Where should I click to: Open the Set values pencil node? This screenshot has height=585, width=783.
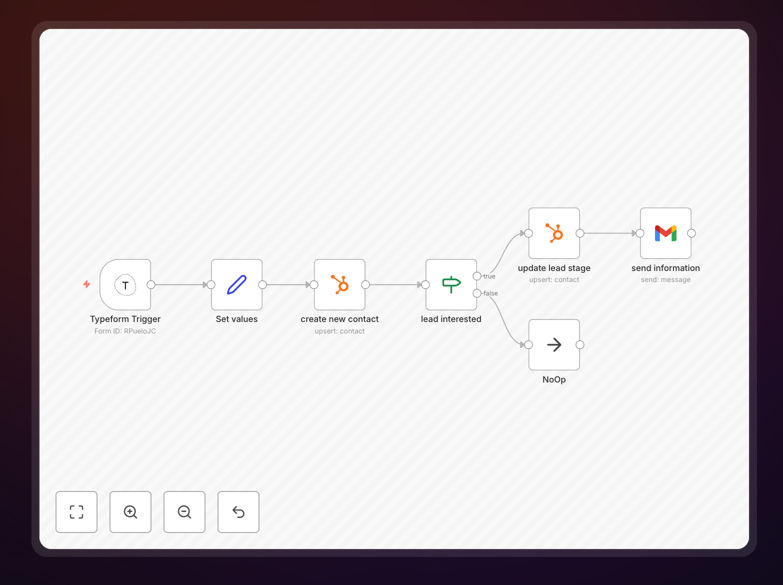coord(237,285)
